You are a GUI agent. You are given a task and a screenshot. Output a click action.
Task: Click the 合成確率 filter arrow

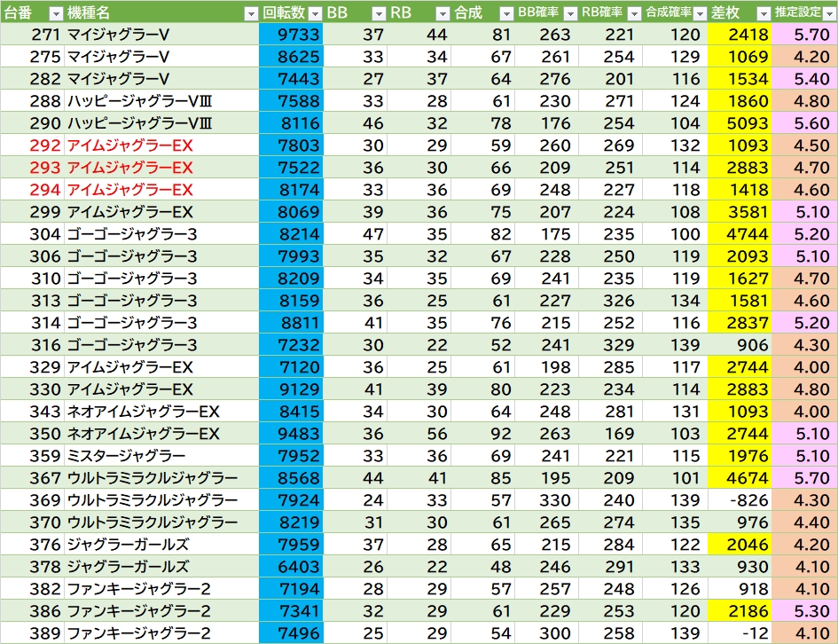click(699, 13)
